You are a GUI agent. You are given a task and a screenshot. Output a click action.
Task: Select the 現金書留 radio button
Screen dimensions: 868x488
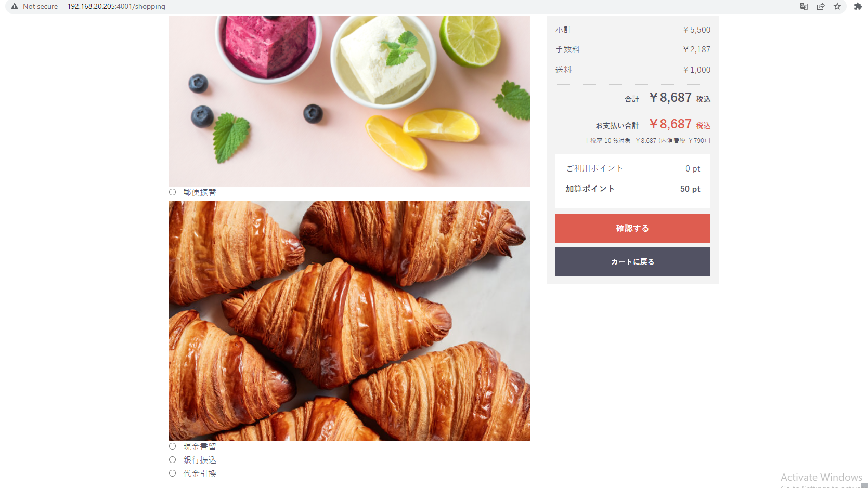173,446
